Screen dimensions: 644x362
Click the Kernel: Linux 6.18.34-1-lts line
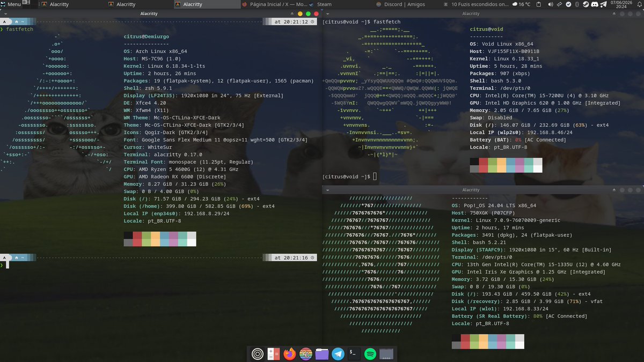click(x=164, y=66)
